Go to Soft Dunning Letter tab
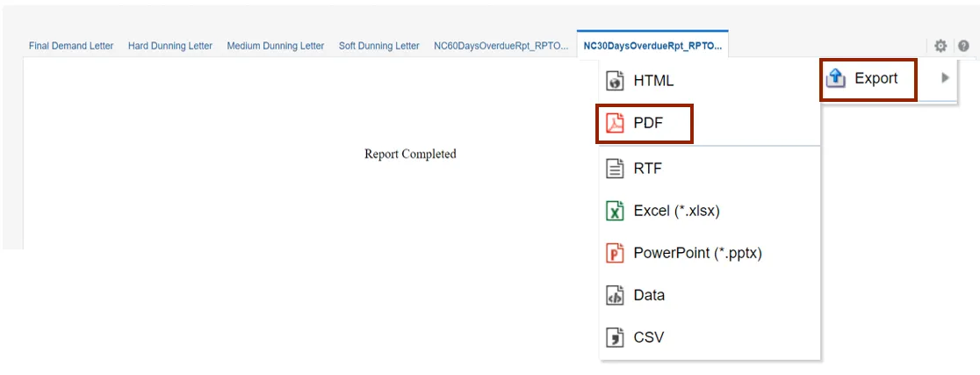980x375 pixels. 379,46
